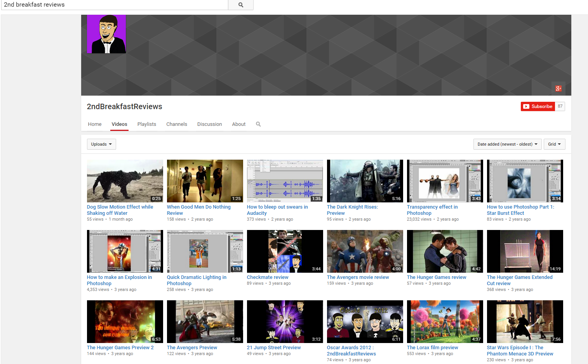The image size is (588, 364).
Task: Open The Dark Knight Rises: Preview link
Action: (352, 210)
